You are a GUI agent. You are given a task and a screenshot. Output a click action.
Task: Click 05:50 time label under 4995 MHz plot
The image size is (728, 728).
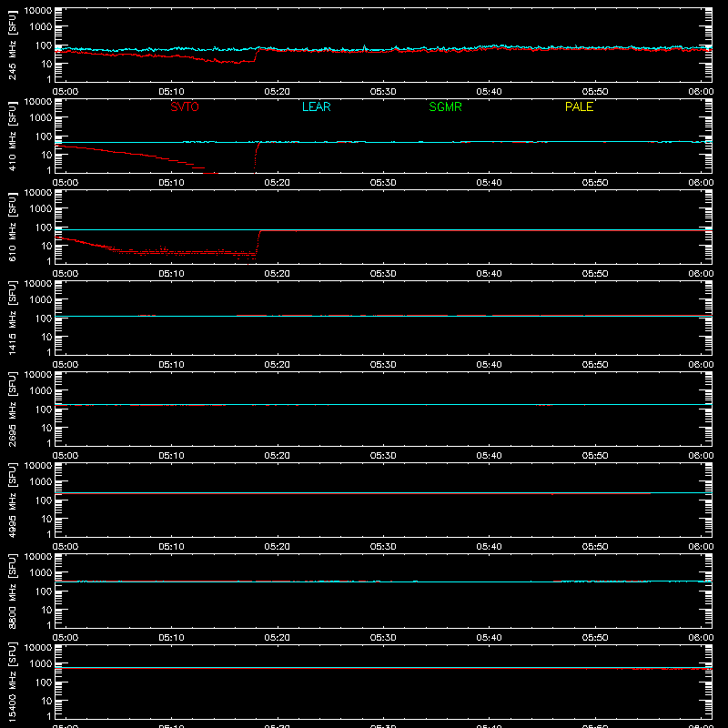click(595, 547)
